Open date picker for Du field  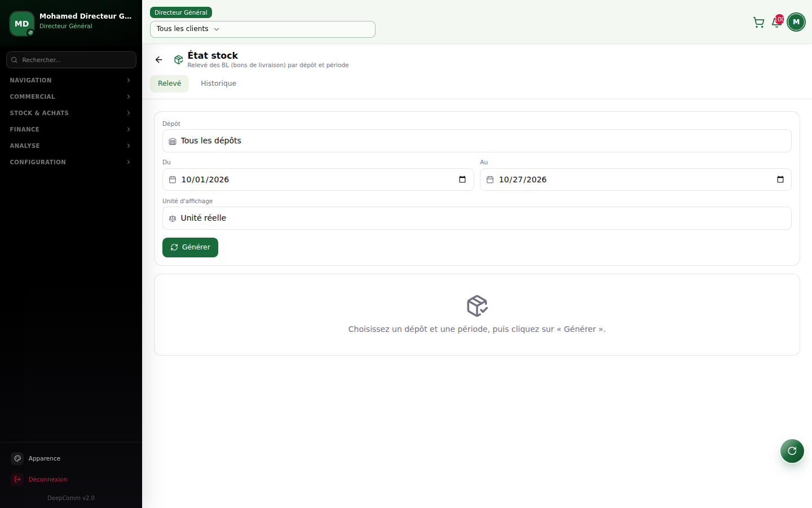click(462, 179)
